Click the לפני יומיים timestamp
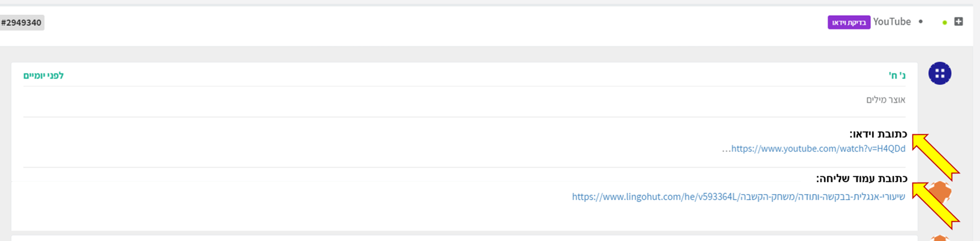980x241 pixels. pyautogui.click(x=44, y=76)
